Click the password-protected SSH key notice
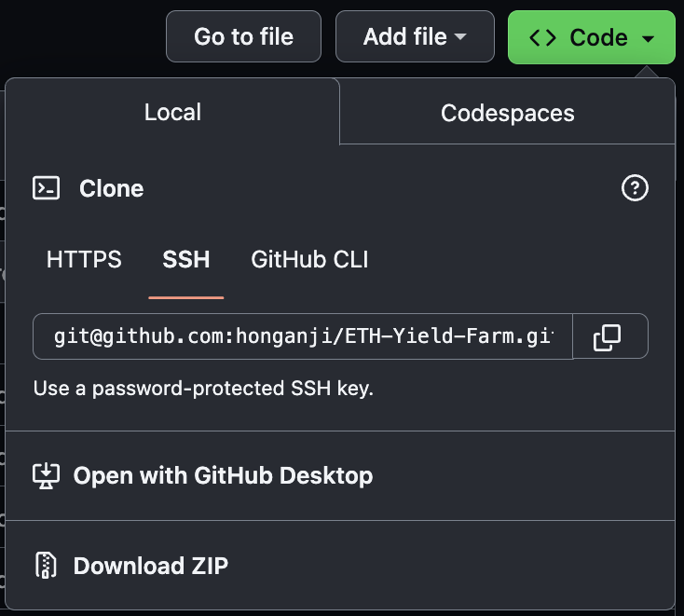Viewport: 684px width, 616px height. (203, 389)
